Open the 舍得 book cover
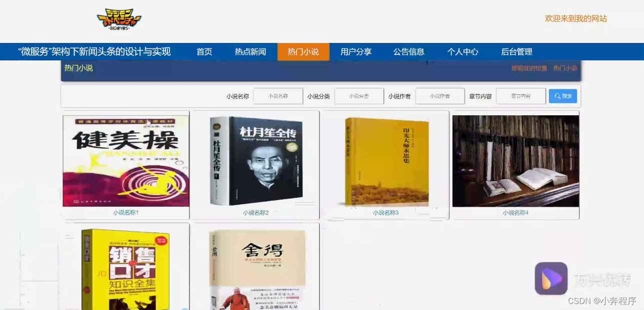The image size is (644, 310). (x=257, y=269)
